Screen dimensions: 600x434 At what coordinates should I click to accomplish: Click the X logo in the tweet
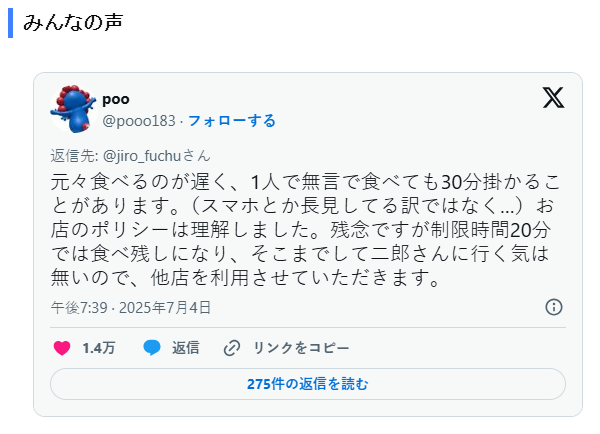pyautogui.click(x=553, y=97)
